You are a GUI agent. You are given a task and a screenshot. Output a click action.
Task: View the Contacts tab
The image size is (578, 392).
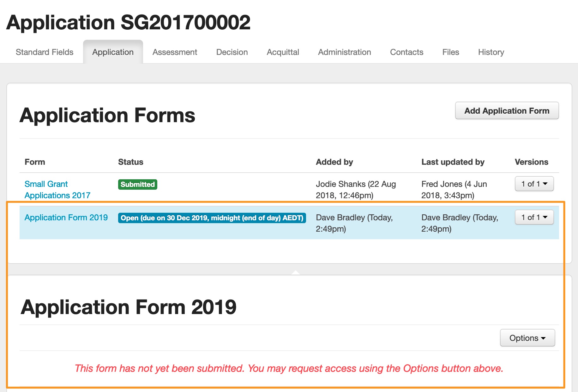click(406, 52)
